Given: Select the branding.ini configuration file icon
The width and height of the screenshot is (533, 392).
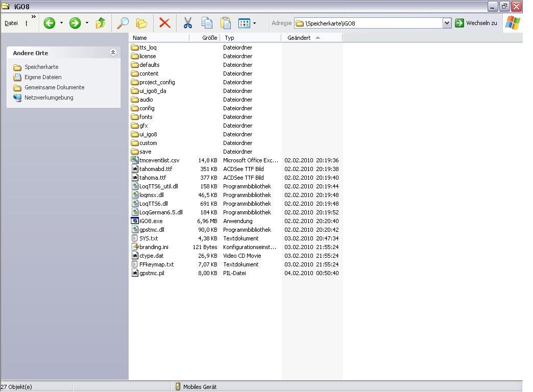Looking at the screenshot, I should (x=135, y=247).
